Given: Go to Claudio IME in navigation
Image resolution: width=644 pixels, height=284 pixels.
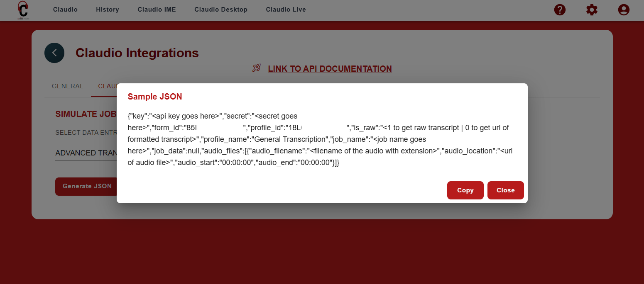Looking at the screenshot, I should (x=157, y=10).
